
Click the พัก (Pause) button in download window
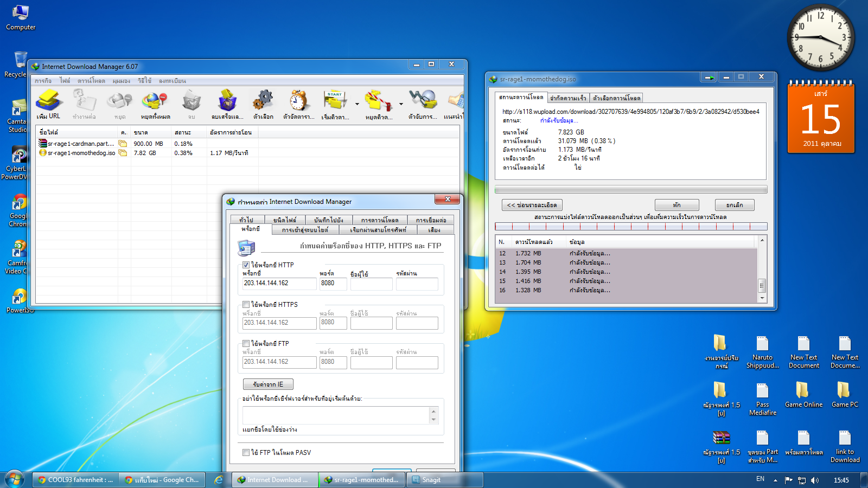(676, 205)
